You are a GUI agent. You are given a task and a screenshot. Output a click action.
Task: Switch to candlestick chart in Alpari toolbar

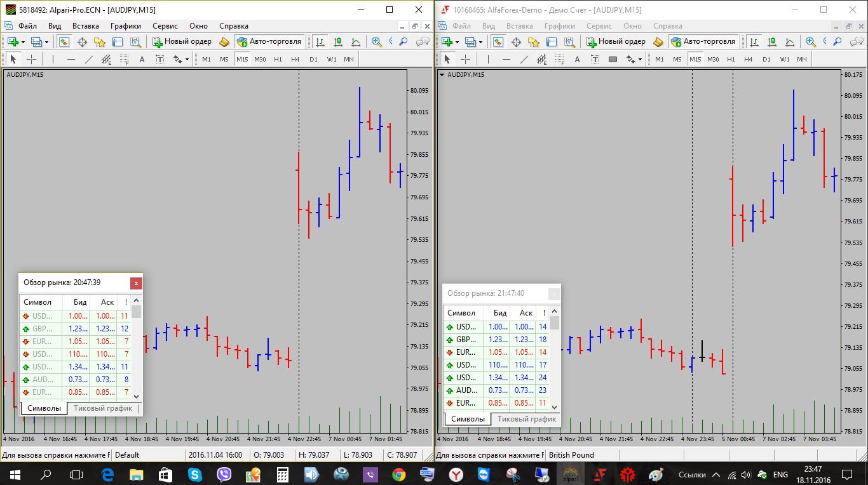pos(338,41)
